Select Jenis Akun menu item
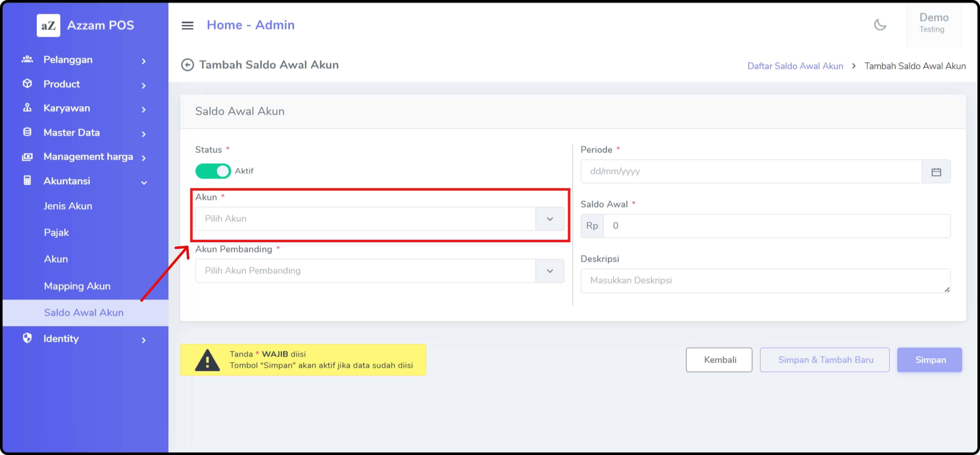Viewport: 980px width, 455px height. point(68,206)
